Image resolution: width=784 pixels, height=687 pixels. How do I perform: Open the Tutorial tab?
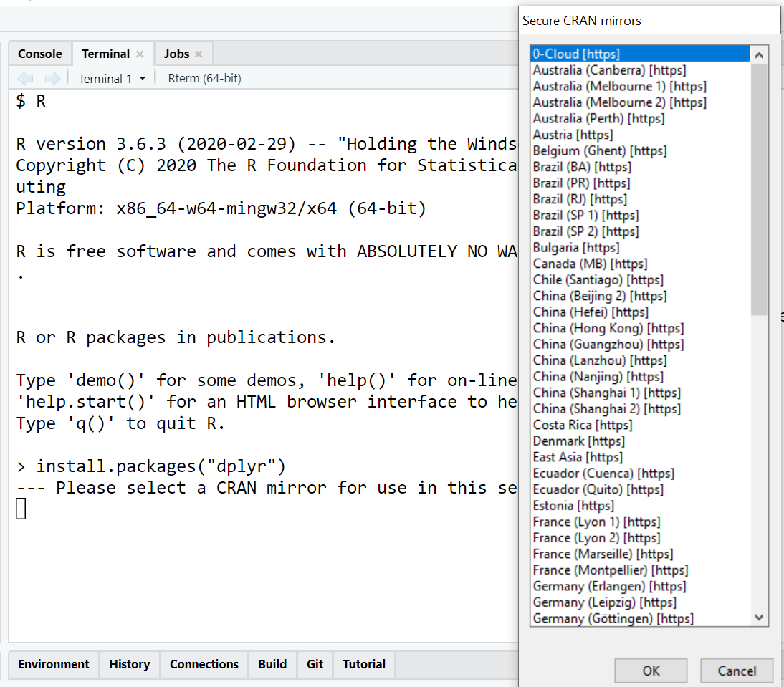(x=363, y=665)
